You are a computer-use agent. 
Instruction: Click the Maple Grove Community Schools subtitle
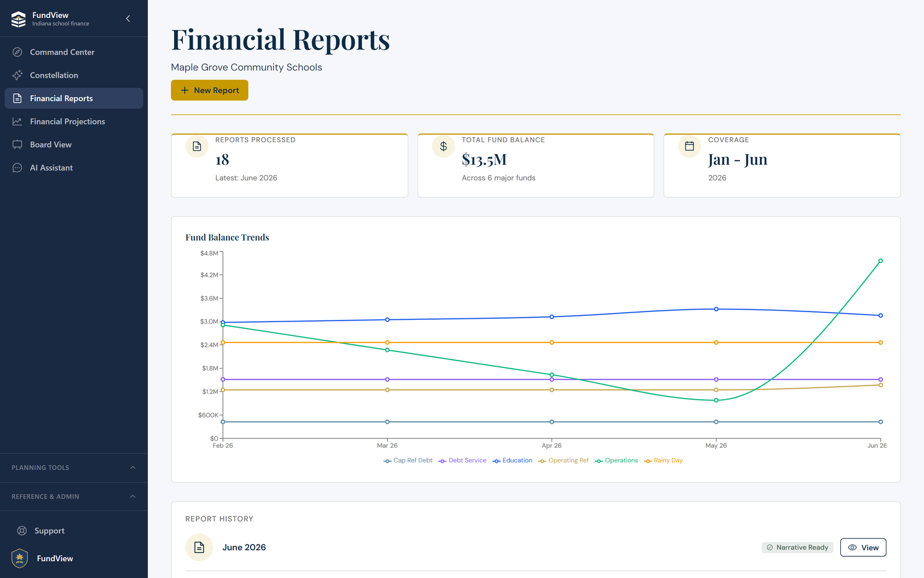246,67
